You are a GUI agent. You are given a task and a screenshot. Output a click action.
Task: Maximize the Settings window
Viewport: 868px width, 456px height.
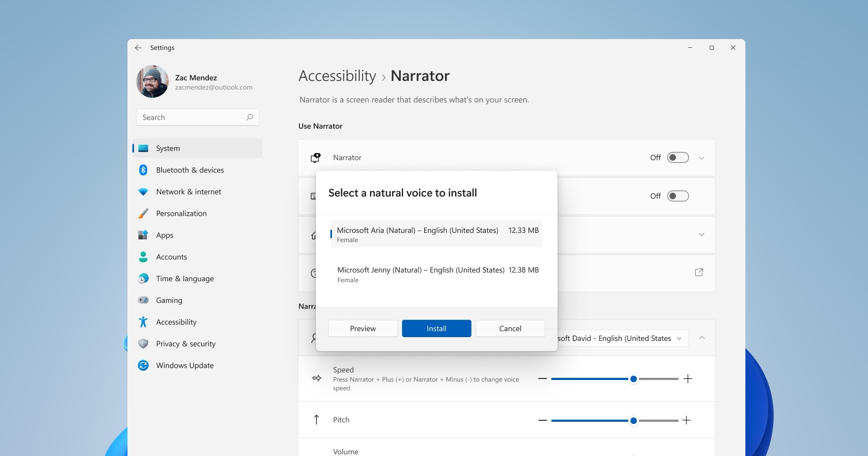pos(712,48)
